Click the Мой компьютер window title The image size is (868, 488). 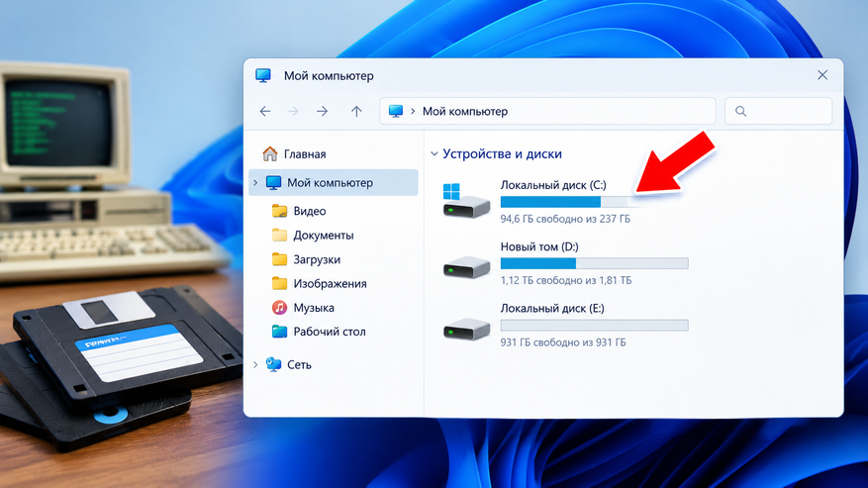(x=329, y=76)
